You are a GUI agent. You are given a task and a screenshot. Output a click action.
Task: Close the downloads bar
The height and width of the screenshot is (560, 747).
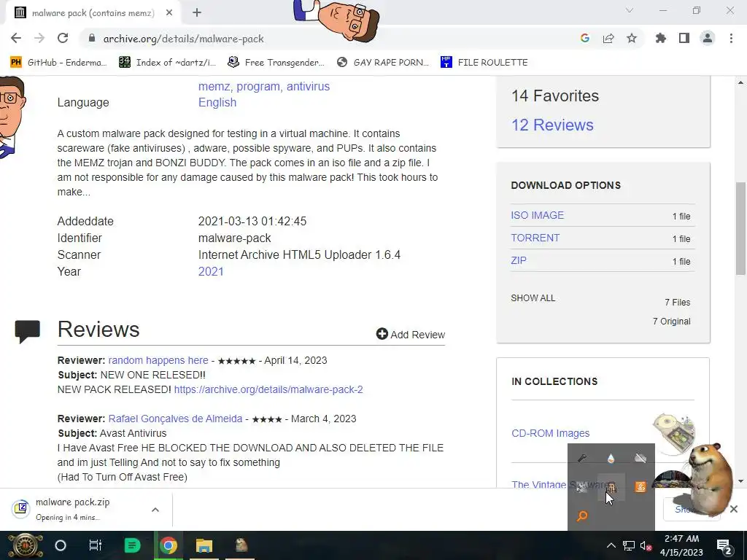click(734, 509)
